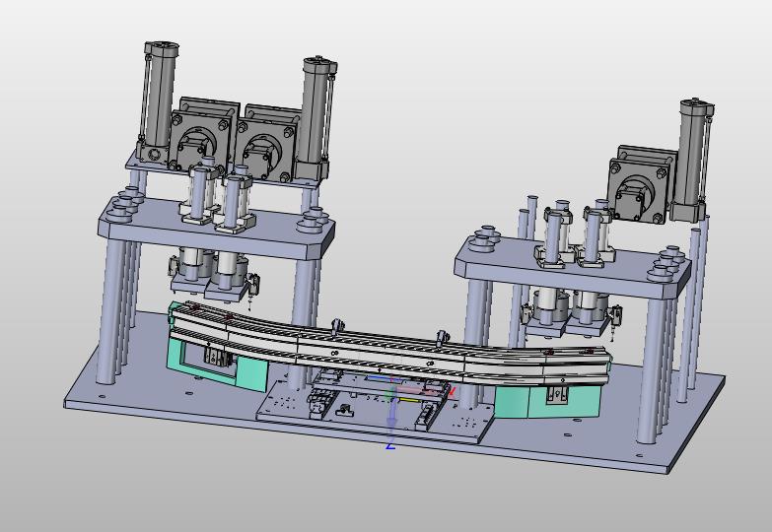Select the green support block under rail's right end
Viewport: 772px width, 532px height.
click(x=547, y=401)
